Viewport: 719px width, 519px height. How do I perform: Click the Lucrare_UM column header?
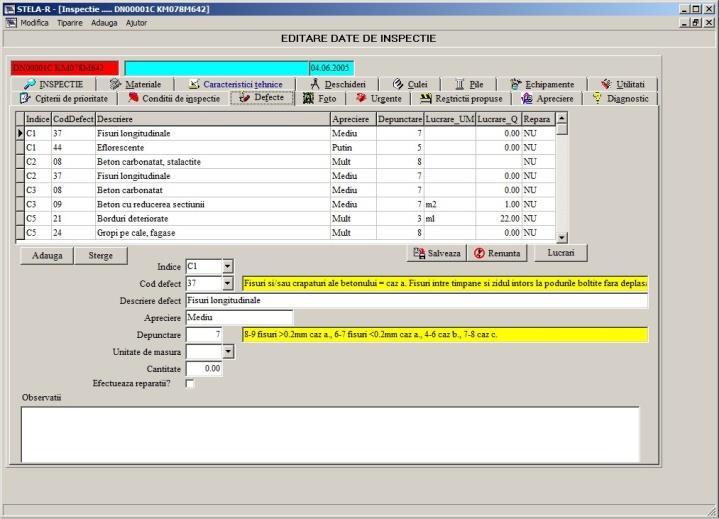[449, 119]
